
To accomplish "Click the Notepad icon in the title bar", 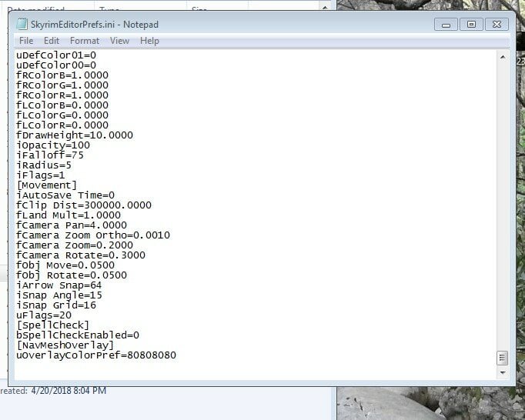I will (22, 24).
